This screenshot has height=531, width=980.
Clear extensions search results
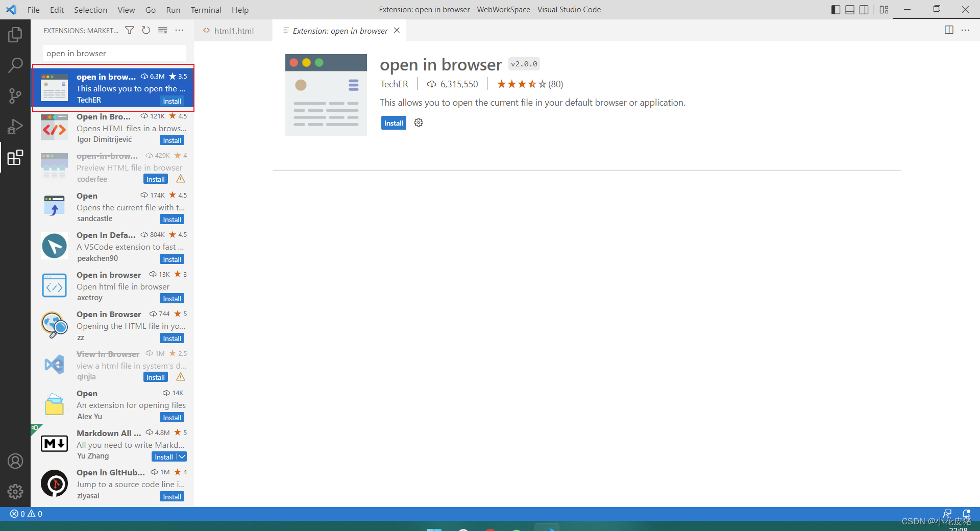pyautogui.click(x=163, y=30)
